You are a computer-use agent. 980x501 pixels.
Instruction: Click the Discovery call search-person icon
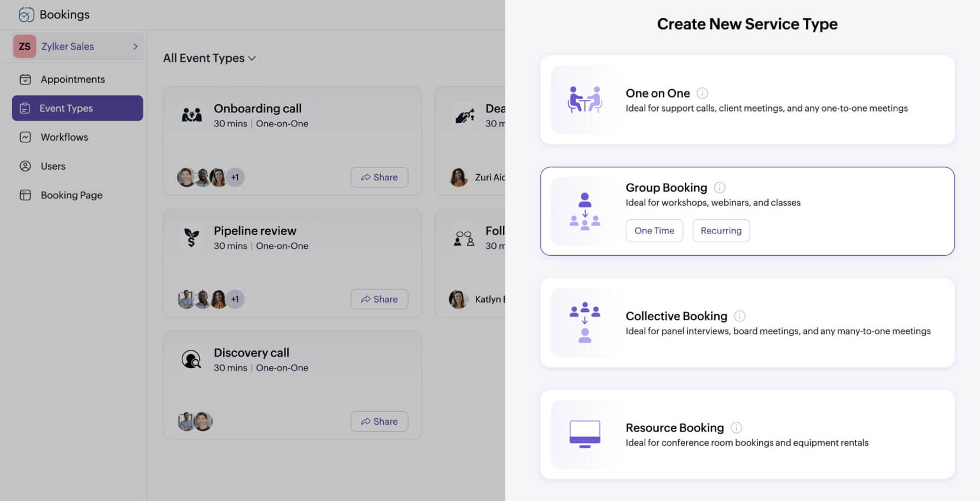coord(191,359)
